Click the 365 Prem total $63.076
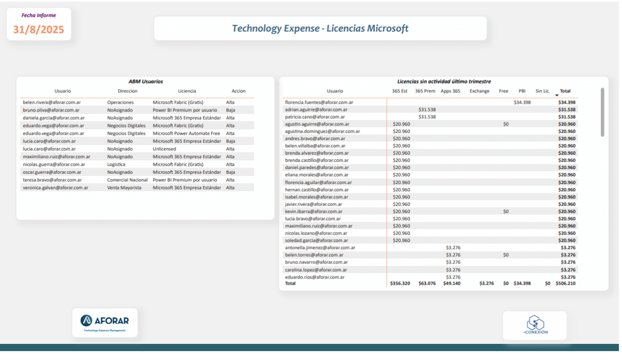This screenshot has width=622, height=364. click(427, 283)
